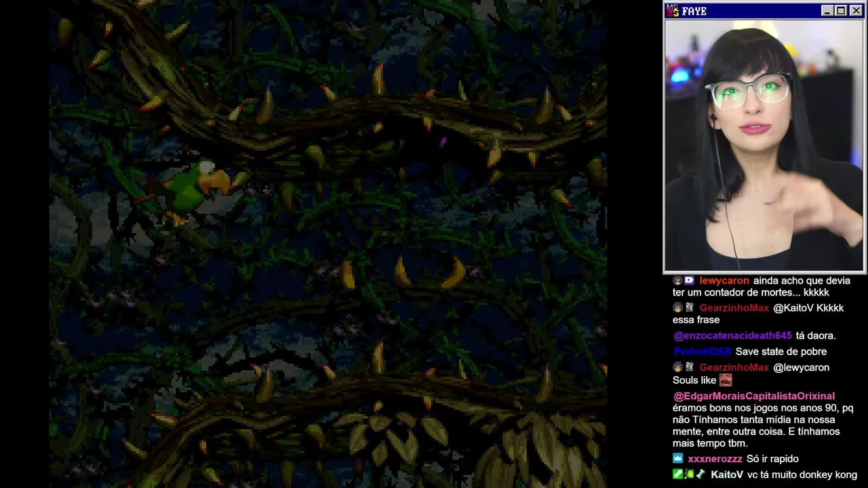Click the MS-DOS icon in FAYE title bar
Screen dimensions: 868x488
point(673,11)
